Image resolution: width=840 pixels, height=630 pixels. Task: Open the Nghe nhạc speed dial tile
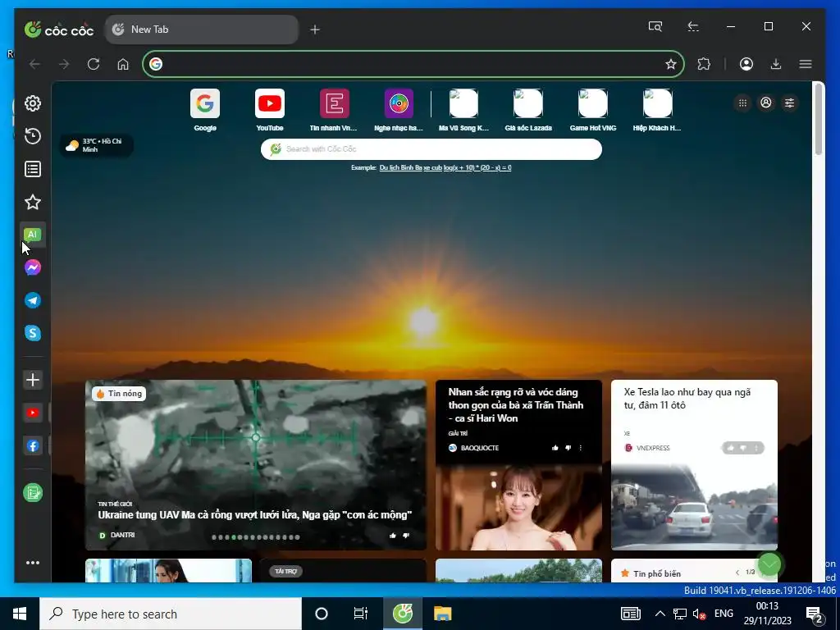pyautogui.click(x=399, y=111)
